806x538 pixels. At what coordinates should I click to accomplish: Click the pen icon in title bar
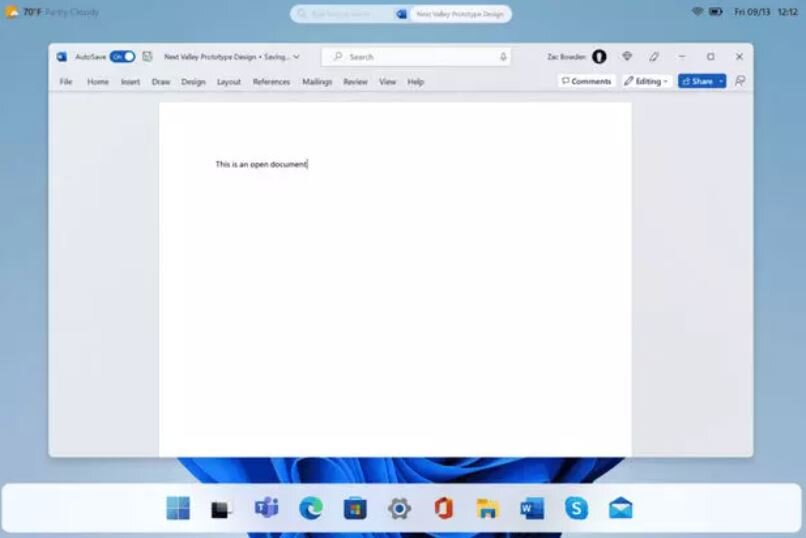pos(654,57)
